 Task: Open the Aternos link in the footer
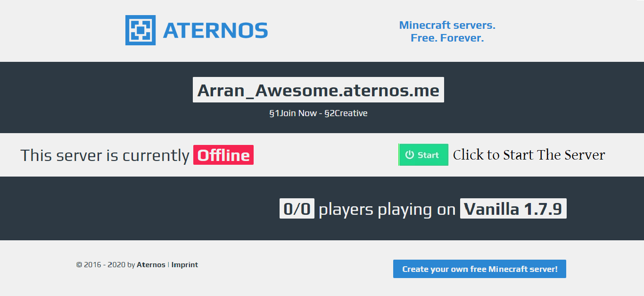coord(151,265)
